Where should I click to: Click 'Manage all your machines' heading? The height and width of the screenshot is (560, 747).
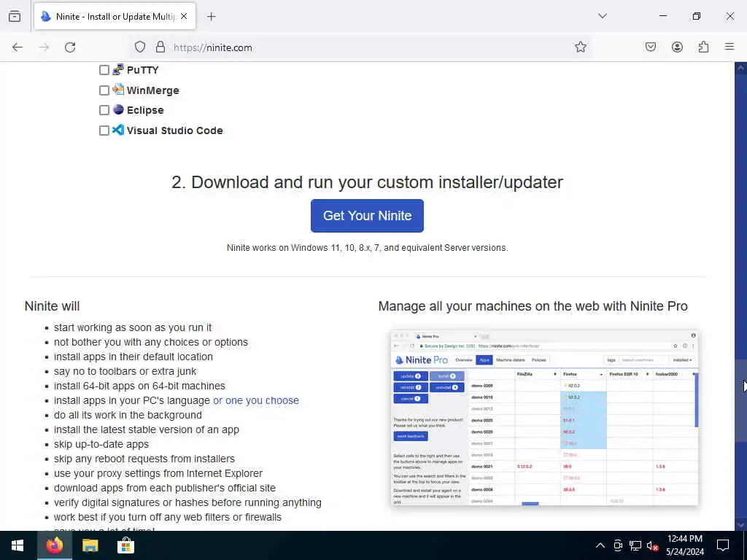pyautogui.click(x=533, y=306)
